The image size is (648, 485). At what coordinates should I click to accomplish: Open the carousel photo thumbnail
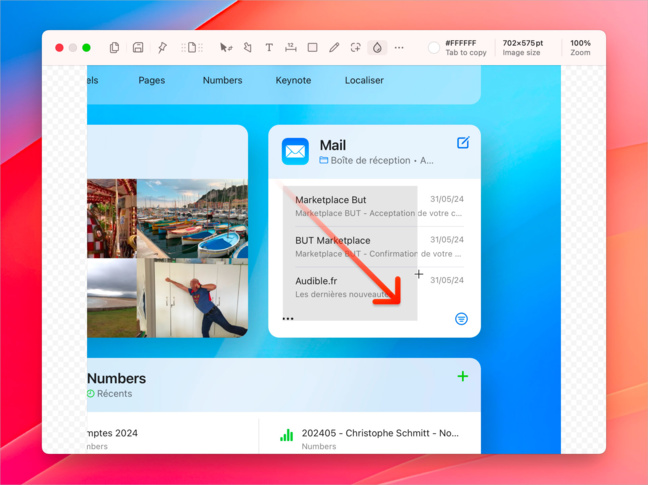(x=112, y=219)
